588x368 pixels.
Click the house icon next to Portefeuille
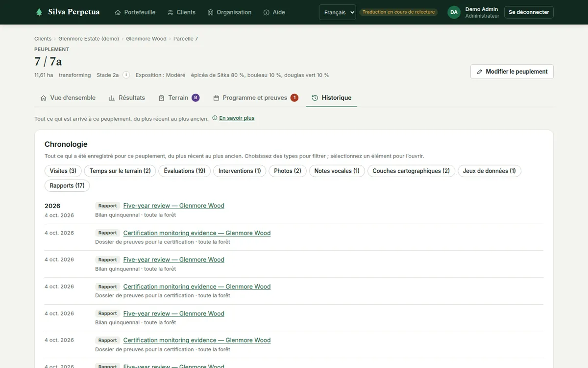[118, 12]
